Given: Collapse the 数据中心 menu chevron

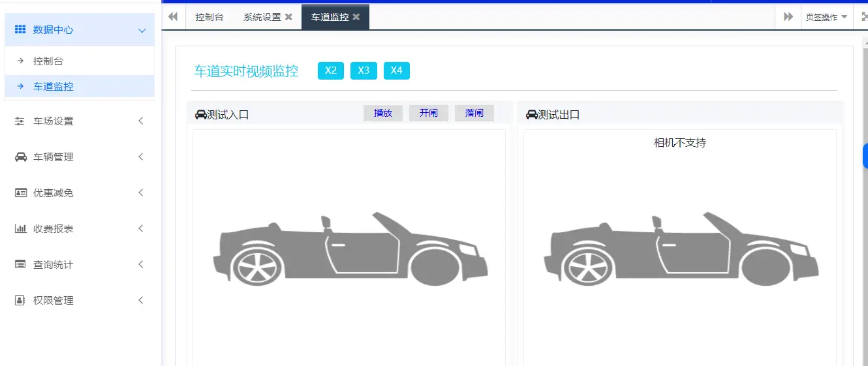Looking at the screenshot, I should click(x=142, y=30).
